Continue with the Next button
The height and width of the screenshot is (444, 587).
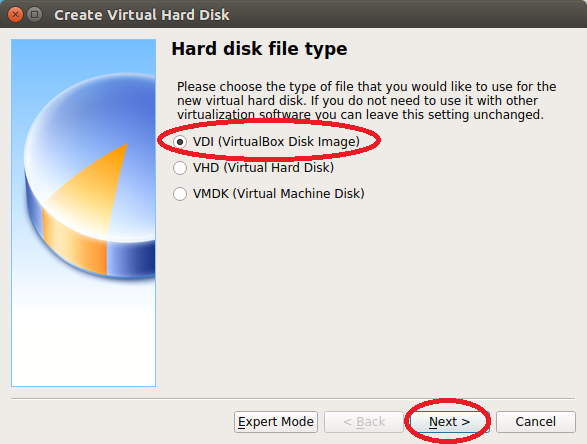pyautogui.click(x=449, y=422)
